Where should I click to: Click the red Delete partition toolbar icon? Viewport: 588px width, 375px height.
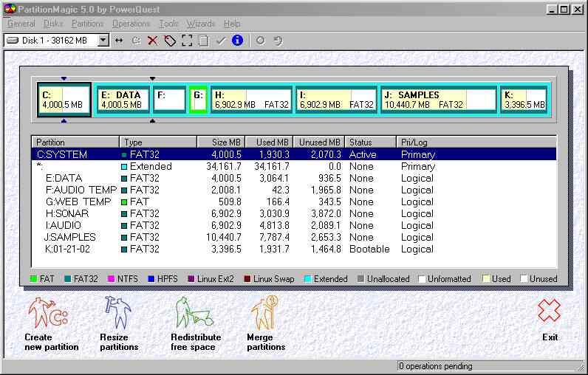(x=153, y=41)
